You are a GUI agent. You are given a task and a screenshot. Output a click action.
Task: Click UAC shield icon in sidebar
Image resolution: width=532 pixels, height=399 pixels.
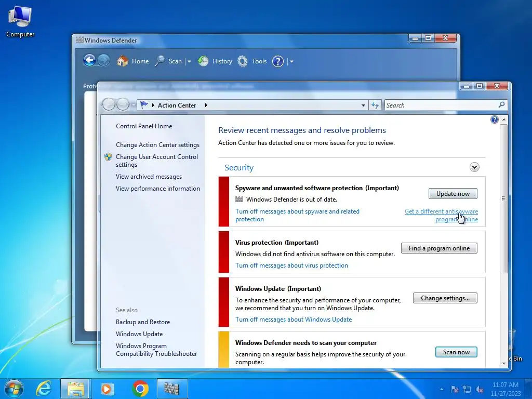tap(108, 157)
